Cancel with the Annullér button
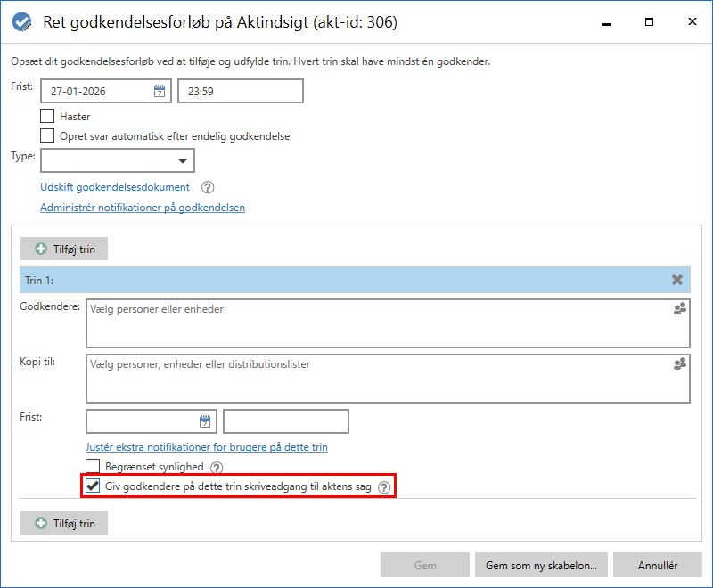Image resolution: width=713 pixels, height=588 pixels. pos(658,565)
